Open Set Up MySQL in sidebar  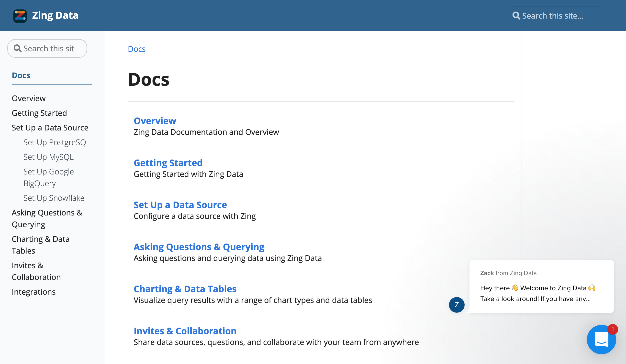click(48, 157)
